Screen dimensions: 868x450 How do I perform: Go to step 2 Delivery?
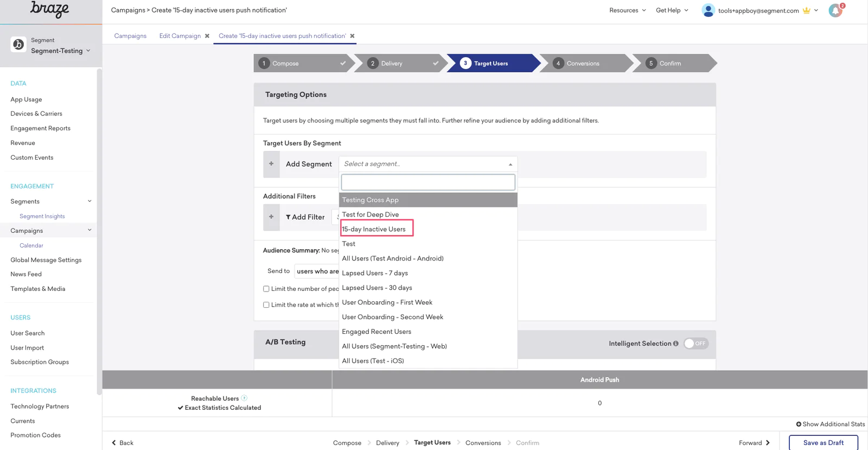[401, 63]
